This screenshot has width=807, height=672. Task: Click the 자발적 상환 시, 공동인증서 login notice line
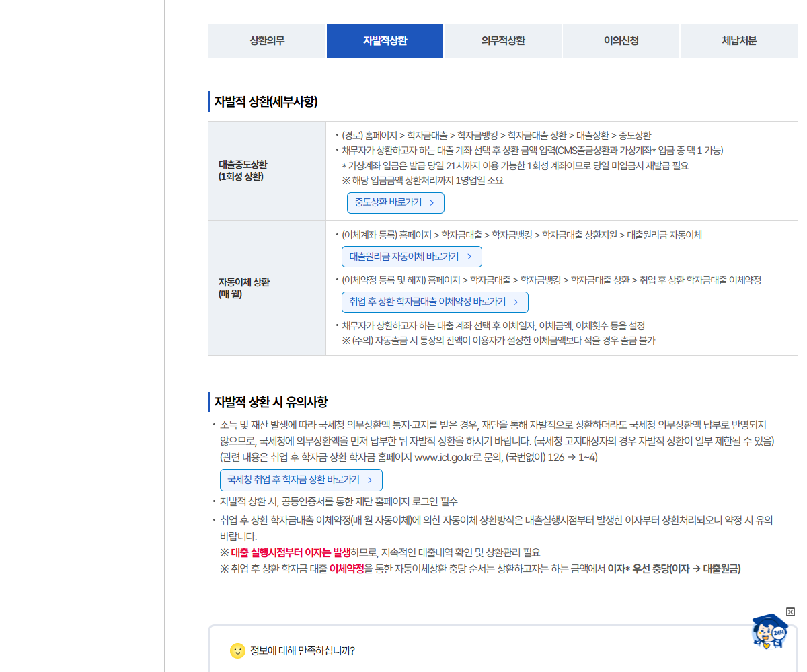339,501
